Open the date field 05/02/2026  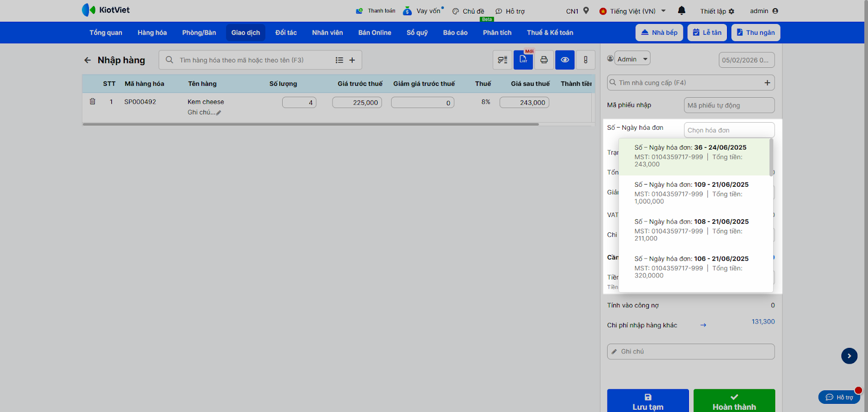click(x=746, y=60)
